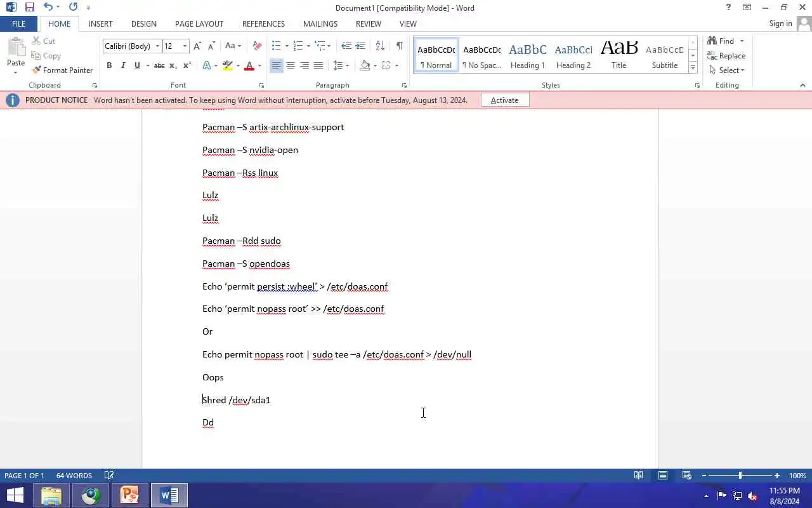Click the Replace button
The width and height of the screenshot is (812, 508).
(x=726, y=56)
